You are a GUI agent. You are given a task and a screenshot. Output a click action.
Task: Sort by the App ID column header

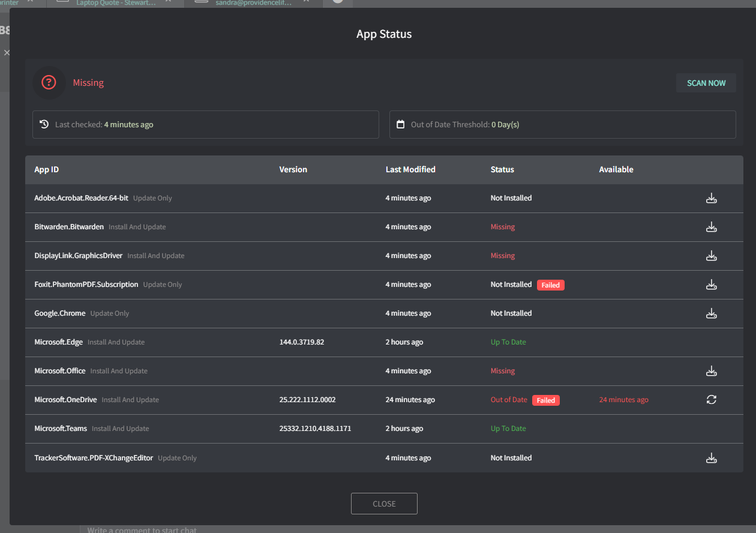pos(47,170)
